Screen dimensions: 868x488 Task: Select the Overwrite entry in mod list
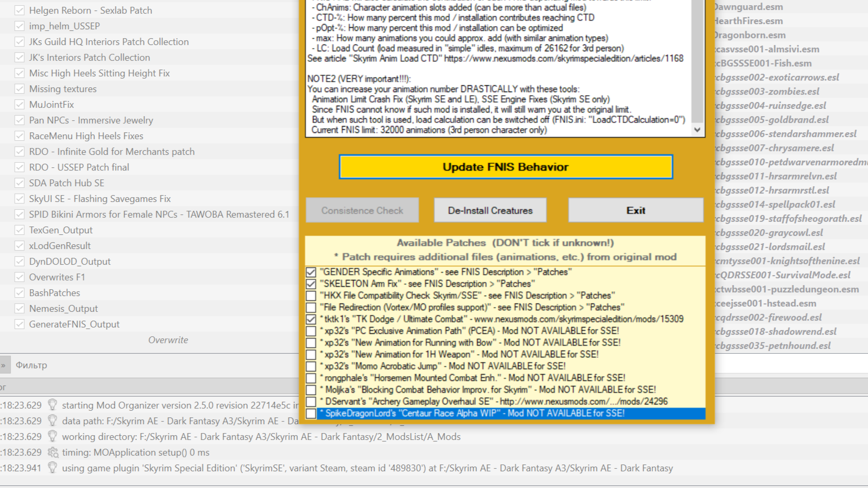168,340
